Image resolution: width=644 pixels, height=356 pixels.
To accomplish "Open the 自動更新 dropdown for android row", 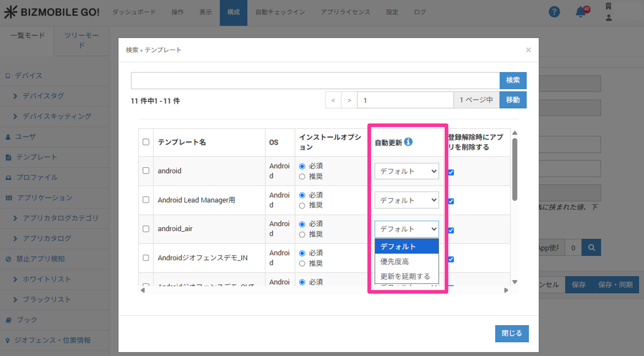I will [406, 171].
